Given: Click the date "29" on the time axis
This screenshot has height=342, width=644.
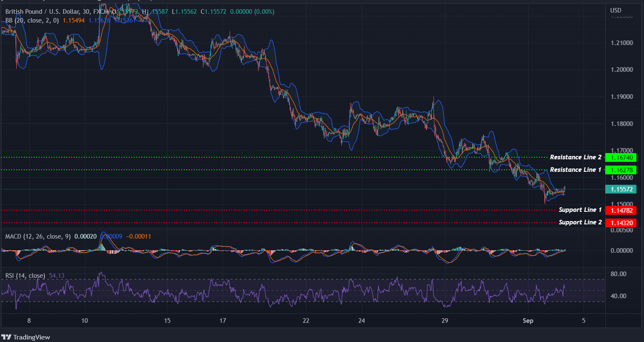Looking at the screenshot, I should [444, 321].
